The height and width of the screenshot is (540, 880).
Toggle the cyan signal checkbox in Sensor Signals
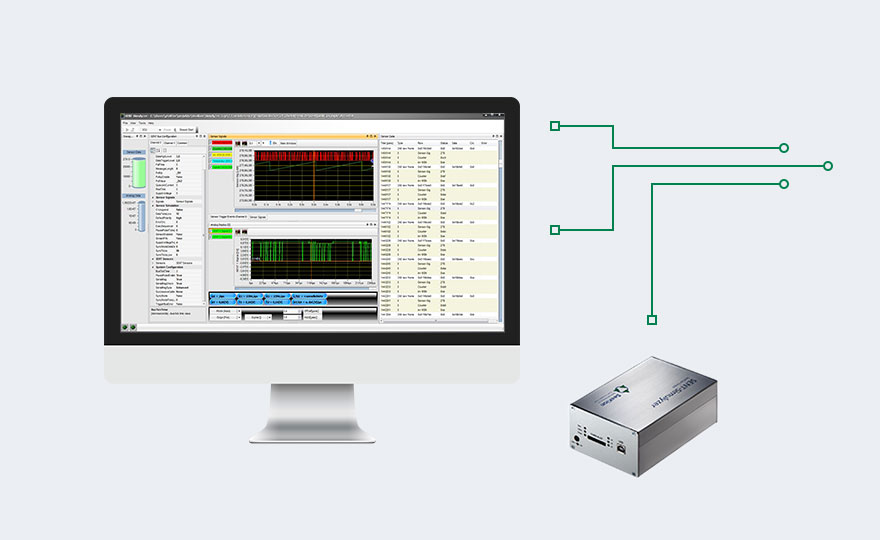[210, 161]
